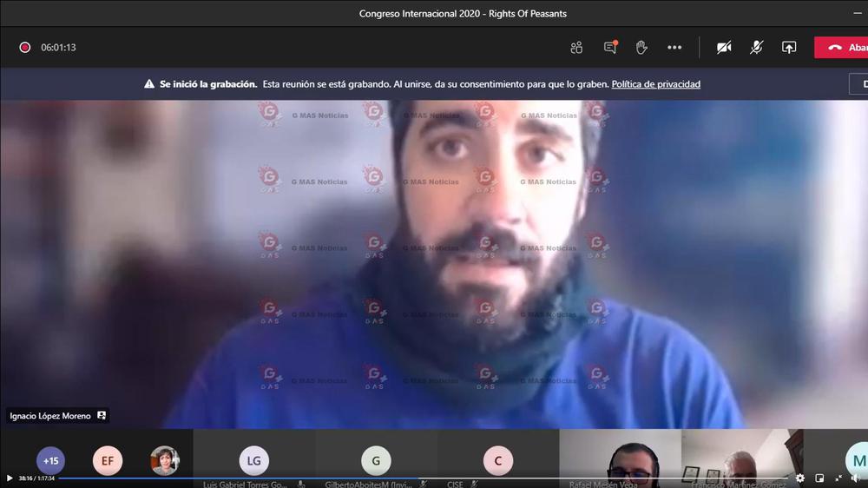
Task: Select the C avatar of CISE
Action: tap(497, 461)
